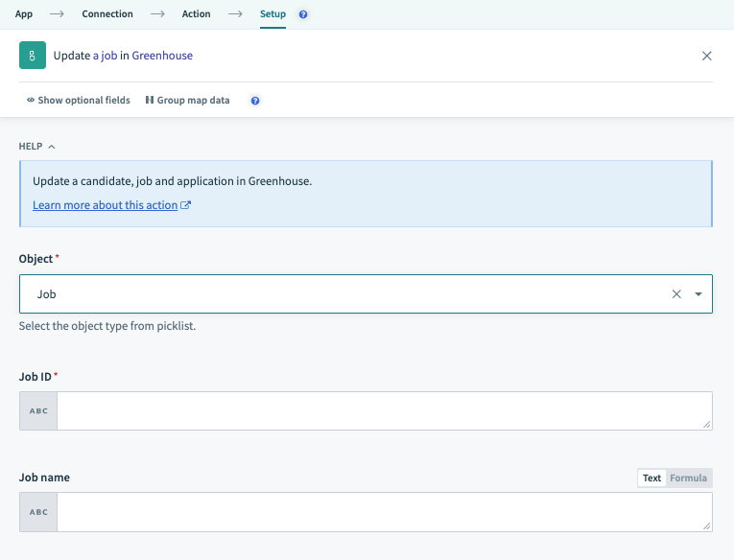Viewport: 734px width, 560px height.
Task: Click the Job ID input field
Action: 384,410
